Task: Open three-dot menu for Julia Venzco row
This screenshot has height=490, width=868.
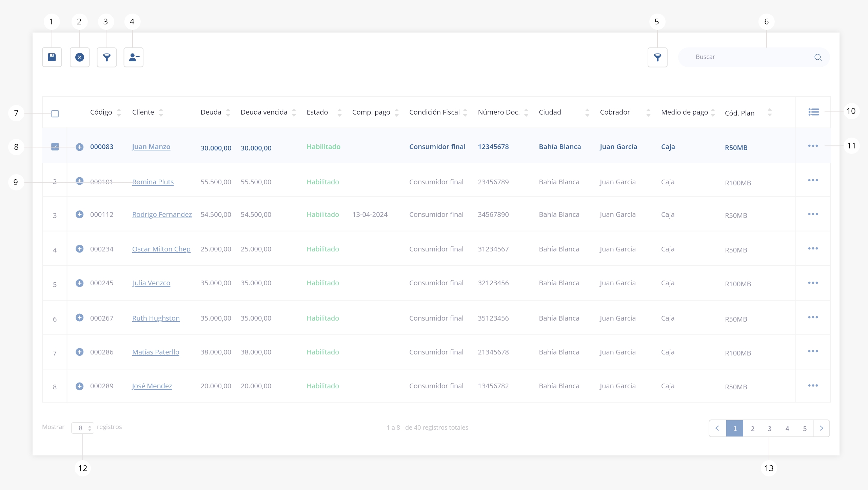Action: pos(813,283)
